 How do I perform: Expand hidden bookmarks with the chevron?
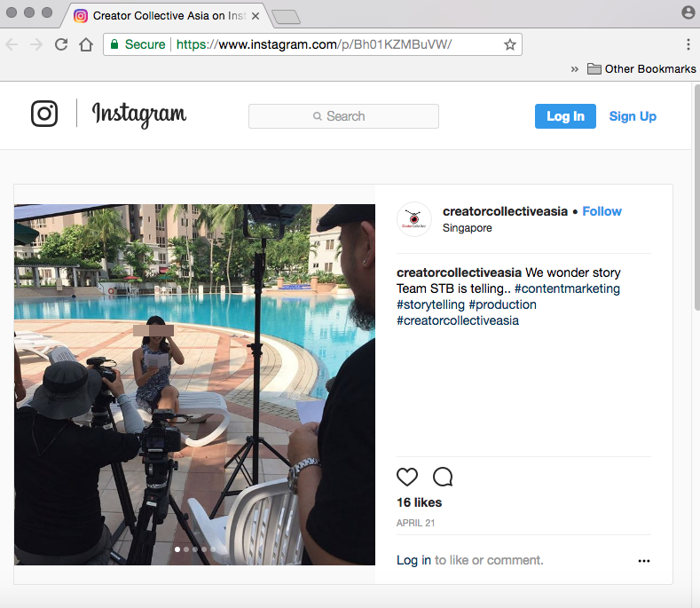coord(574,69)
